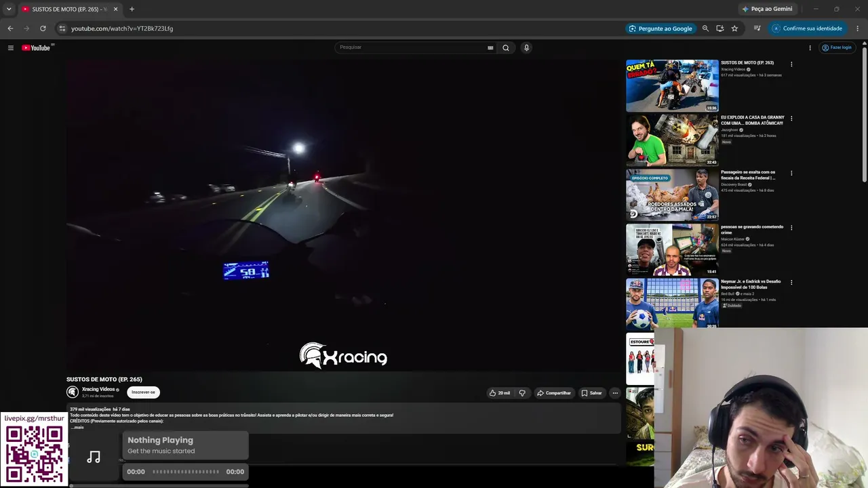Reload the page

(43, 28)
